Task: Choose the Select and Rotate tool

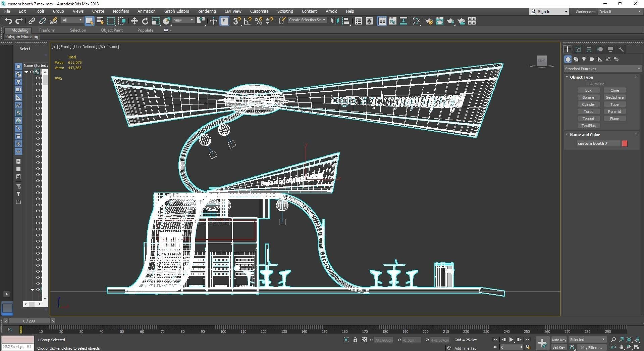Action: (145, 21)
